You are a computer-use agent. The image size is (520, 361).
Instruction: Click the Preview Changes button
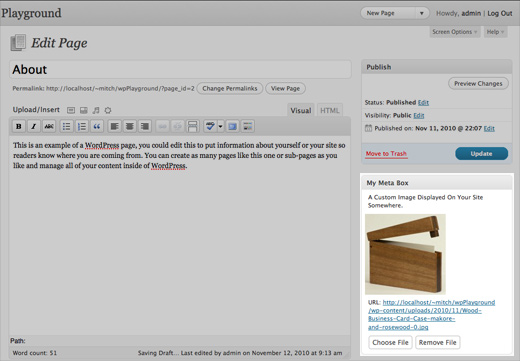coord(478,83)
